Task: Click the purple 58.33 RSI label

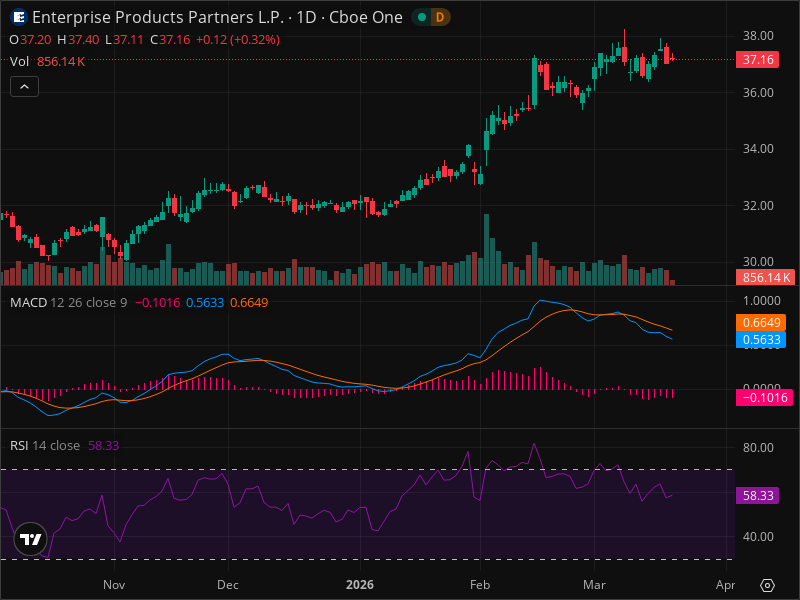Action: [x=757, y=495]
